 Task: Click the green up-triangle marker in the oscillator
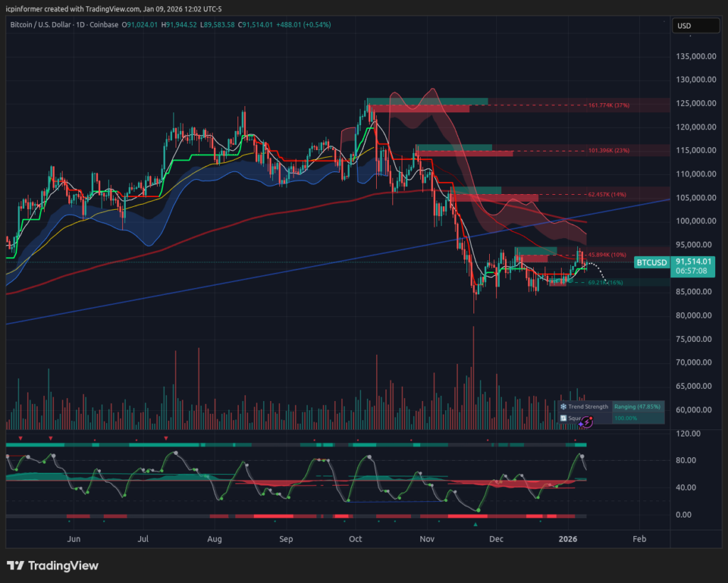476,524
